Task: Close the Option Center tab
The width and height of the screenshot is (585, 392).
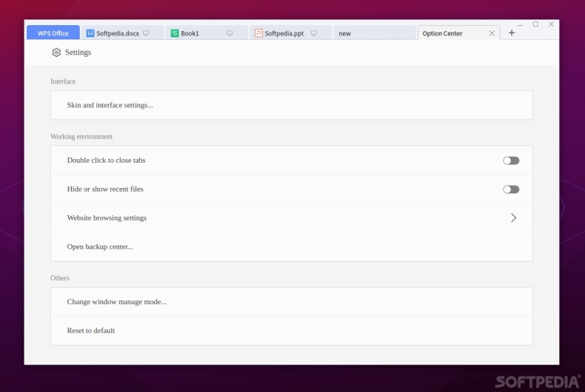Action: pos(492,33)
